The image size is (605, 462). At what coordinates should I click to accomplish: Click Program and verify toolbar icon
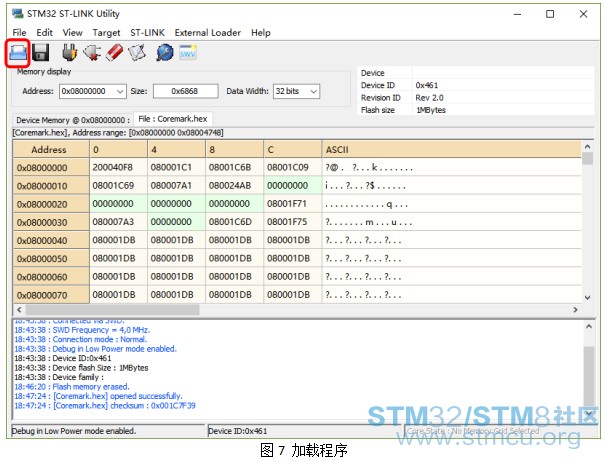(137, 53)
